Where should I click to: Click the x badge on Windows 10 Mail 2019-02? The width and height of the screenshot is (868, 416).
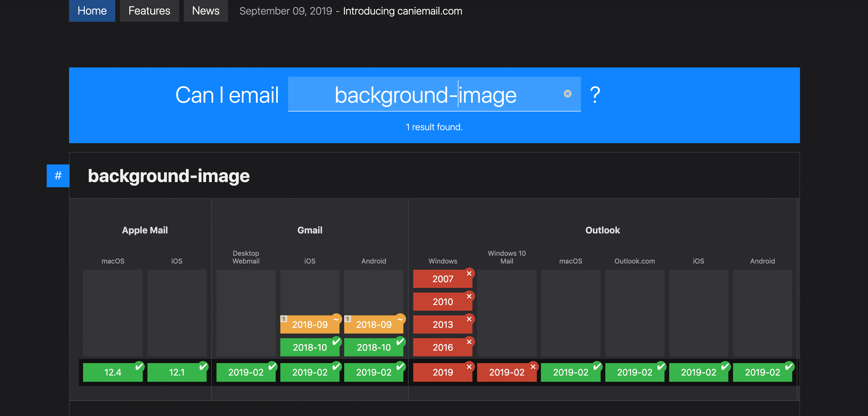tap(533, 367)
